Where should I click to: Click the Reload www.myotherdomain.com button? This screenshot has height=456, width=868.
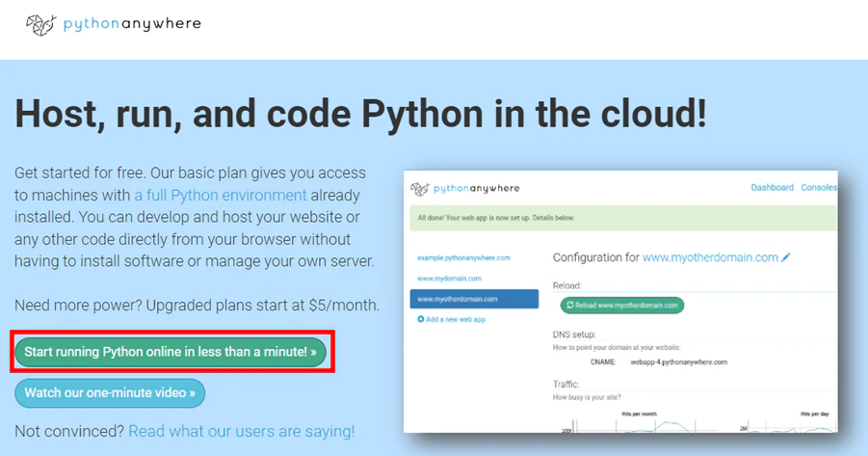tap(622, 306)
